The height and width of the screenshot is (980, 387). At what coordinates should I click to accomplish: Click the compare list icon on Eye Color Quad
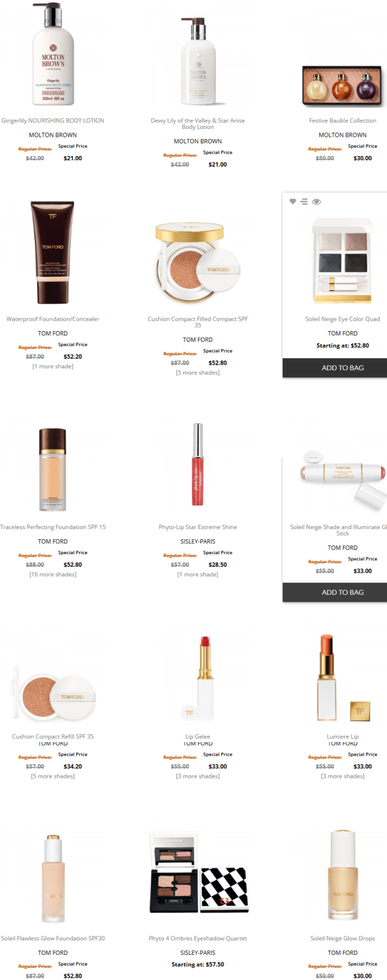click(x=304, y=202)
